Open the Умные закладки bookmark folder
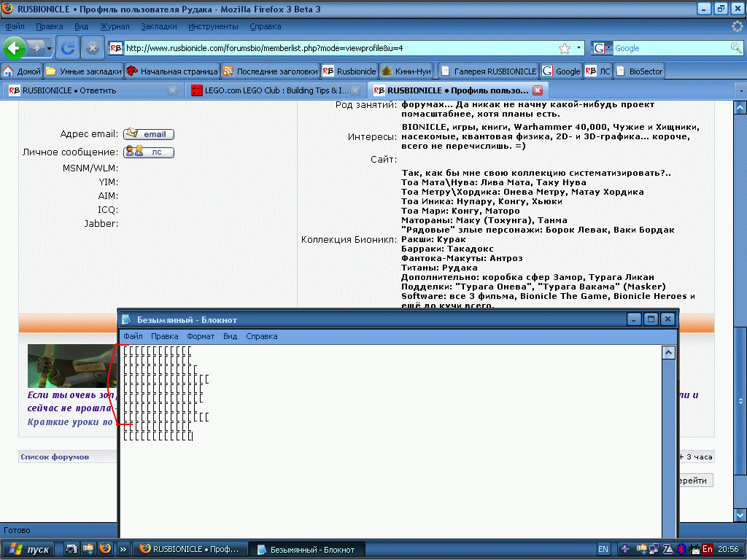The image size is (747, 560). pyautogui.click(x=84, y=71)
